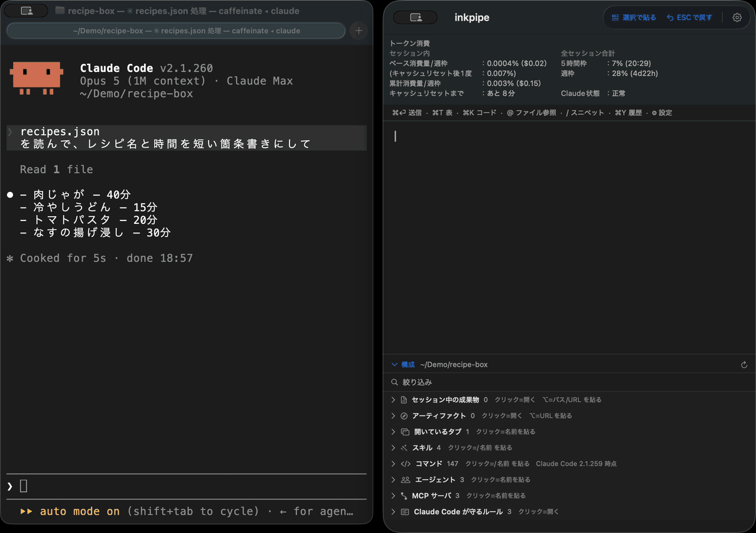This screenshot has width=756, height=533.
Task: Click compass icon on アーティファクト row
Action: 404,416
